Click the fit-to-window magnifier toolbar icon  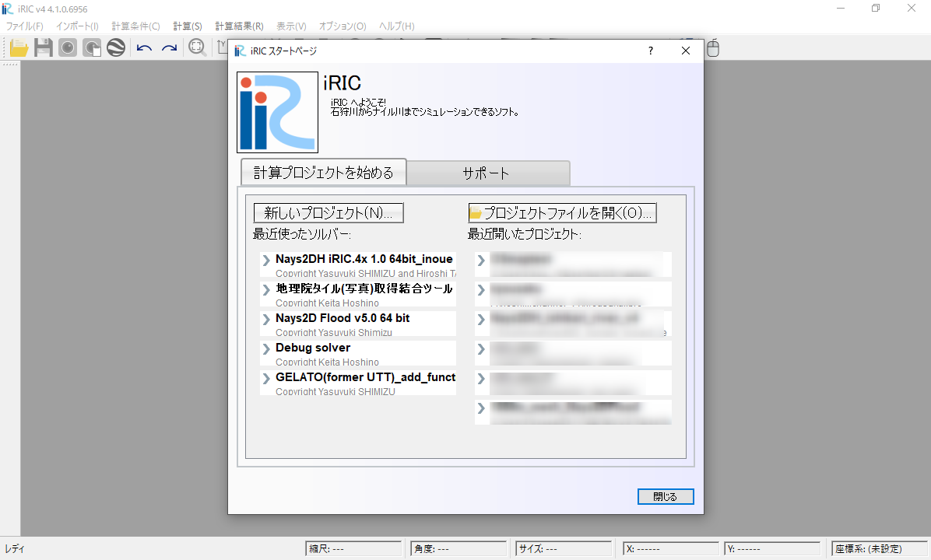point(197,47)
